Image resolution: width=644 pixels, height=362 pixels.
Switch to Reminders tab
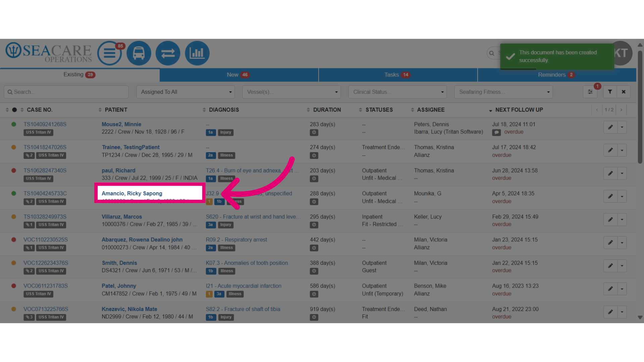point(556,75)
